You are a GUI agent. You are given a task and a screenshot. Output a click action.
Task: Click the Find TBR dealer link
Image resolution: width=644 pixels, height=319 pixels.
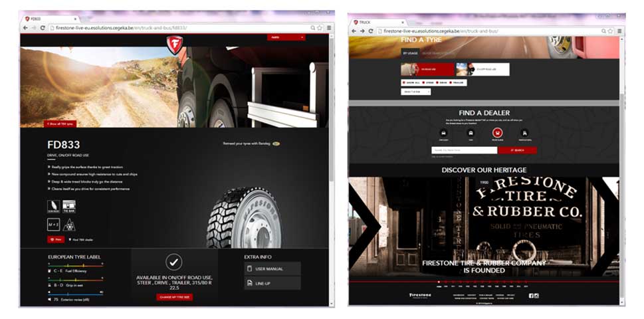pyautogui.click(x=80, y=239)
